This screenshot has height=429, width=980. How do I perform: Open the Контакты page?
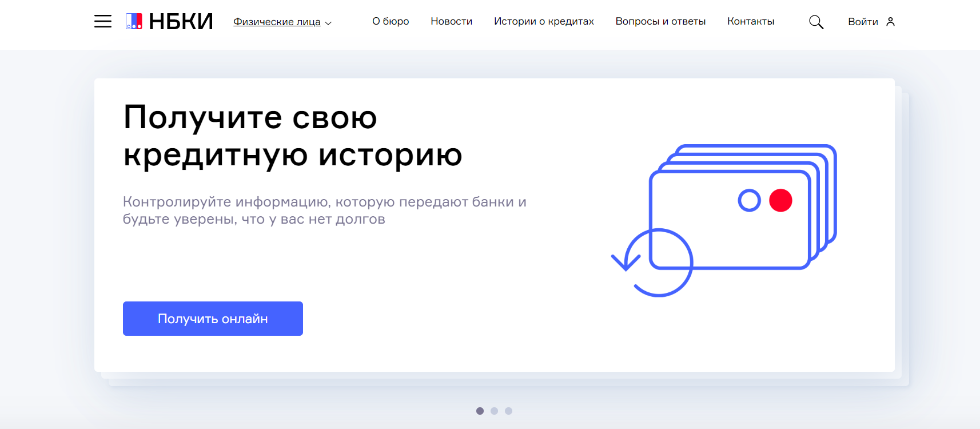click(x=751, y=21)
